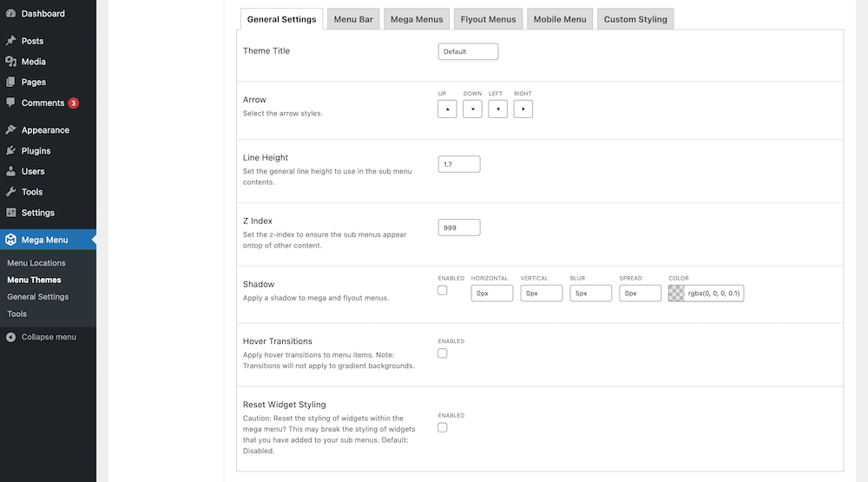Screen dimensions: 868x482
Task: Switch to the Mega Menus tab
Action: tap(417, 19)
